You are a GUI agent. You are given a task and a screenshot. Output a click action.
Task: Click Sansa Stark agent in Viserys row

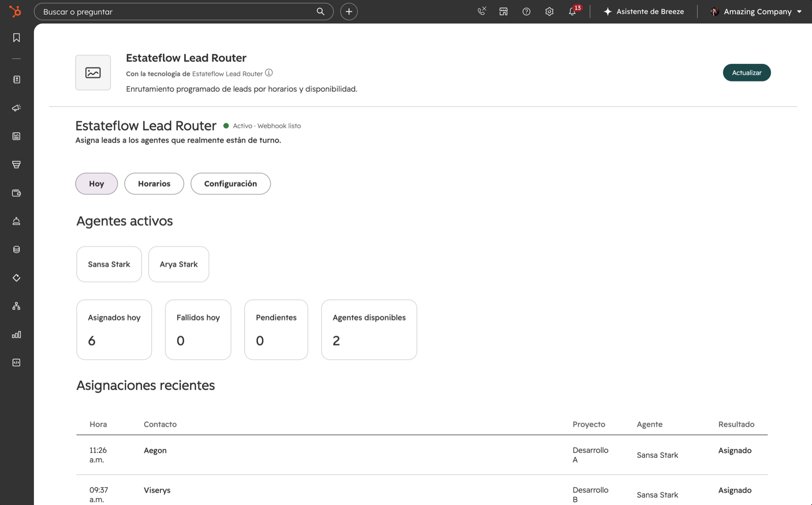point(657,495)
